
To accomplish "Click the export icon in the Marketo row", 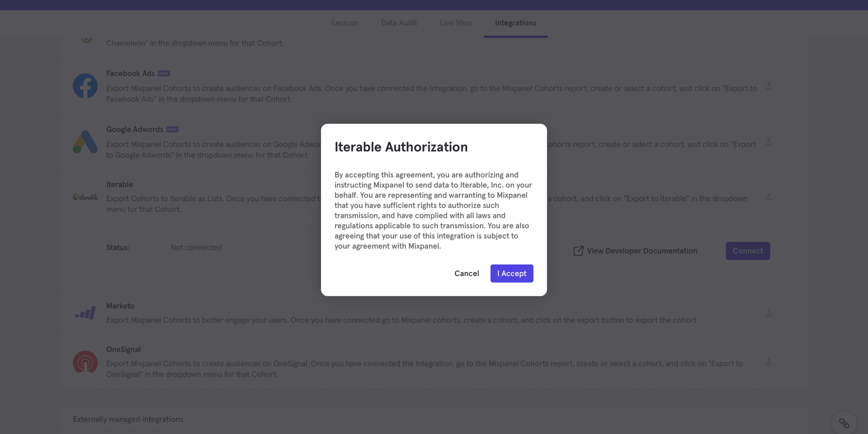I will point(769,312).
